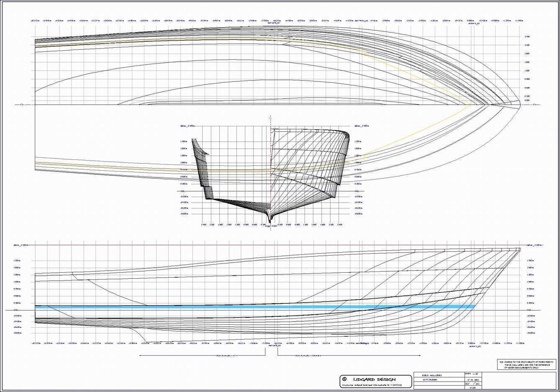Screen dimensions: 560x392
Task: Click the 1.750 m height label left of body plan
Action: pos(183,141)
